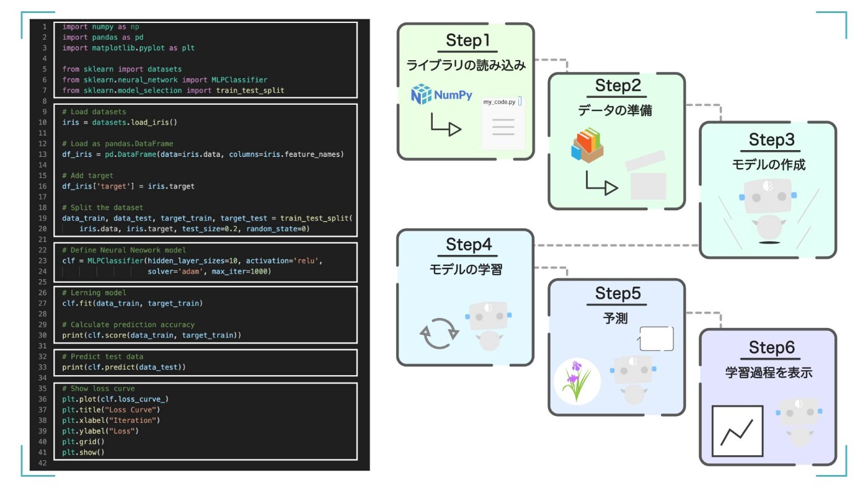Viewport: 868px width, 488px height.
Task: Click the arrow icon in Step1 card
Action: point(446,124)
